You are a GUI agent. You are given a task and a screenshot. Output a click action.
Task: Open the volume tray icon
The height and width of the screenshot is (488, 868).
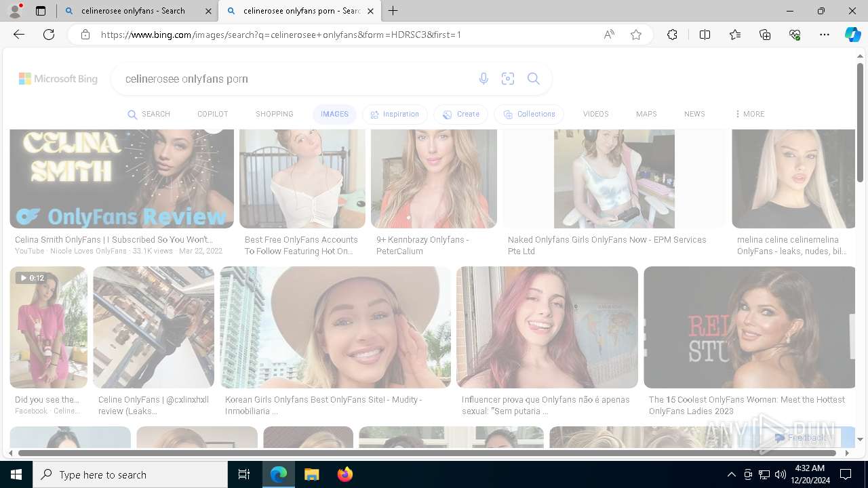[x=780, y=474]
